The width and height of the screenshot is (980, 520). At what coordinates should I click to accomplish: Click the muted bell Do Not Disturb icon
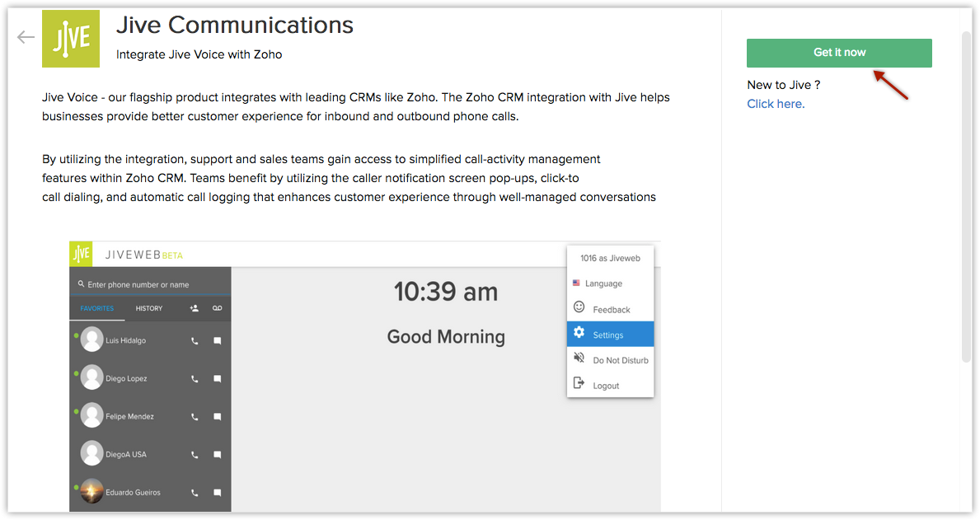point(579,358)
